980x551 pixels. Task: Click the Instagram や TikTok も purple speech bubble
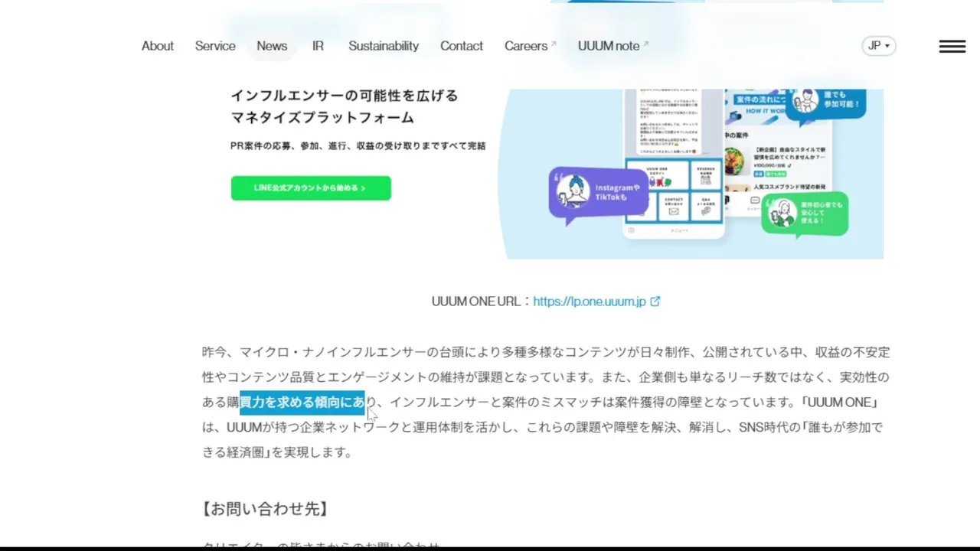tap(599, 194)
